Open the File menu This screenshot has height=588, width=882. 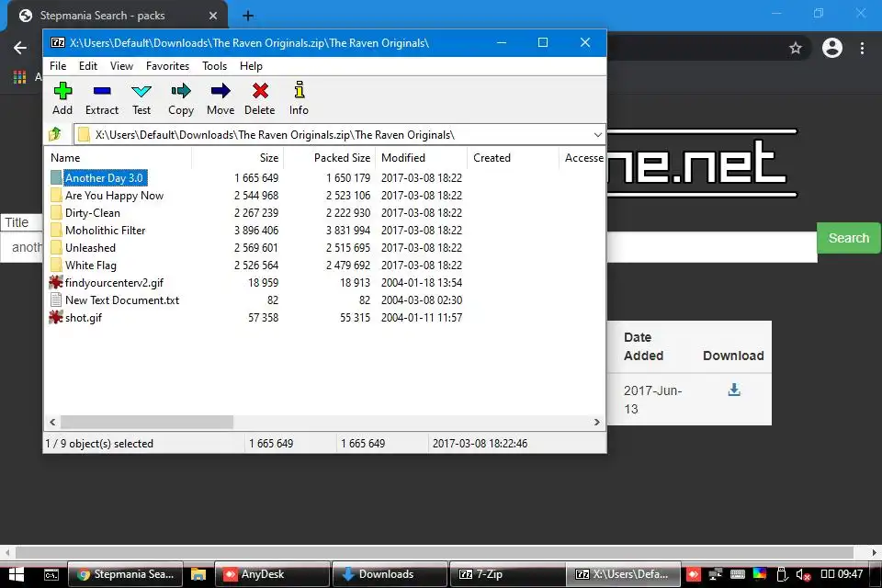point(58,66)
